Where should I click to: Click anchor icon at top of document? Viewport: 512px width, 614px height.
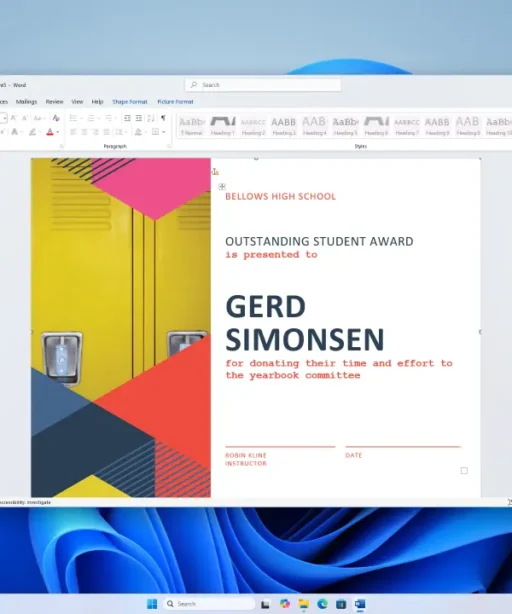click(215, 172)
